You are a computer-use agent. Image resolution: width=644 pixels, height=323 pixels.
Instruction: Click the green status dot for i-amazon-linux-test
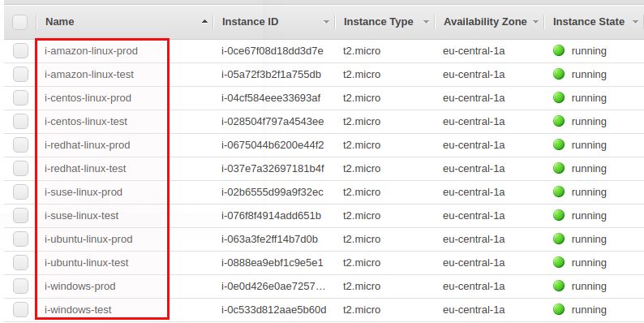[x=559, y=74]
